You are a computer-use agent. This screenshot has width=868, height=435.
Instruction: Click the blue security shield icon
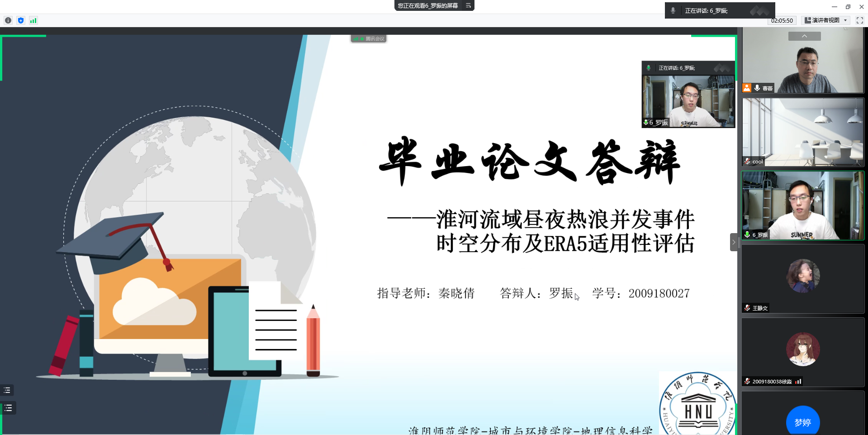coord(21,20)
